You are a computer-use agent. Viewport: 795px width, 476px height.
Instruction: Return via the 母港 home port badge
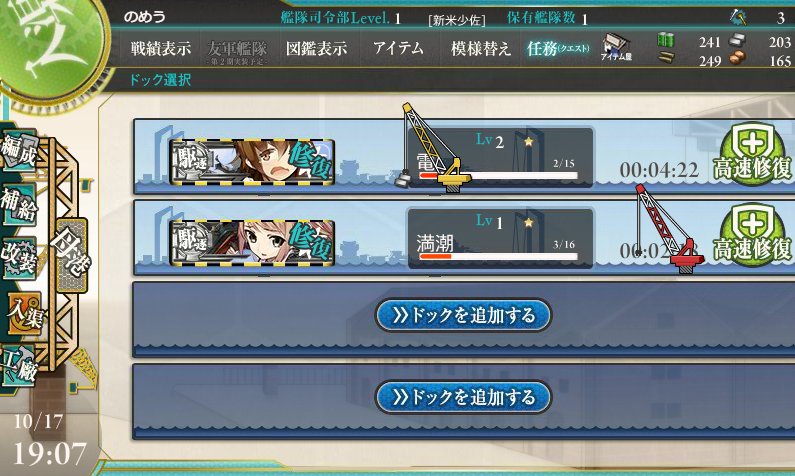[71, 255]
